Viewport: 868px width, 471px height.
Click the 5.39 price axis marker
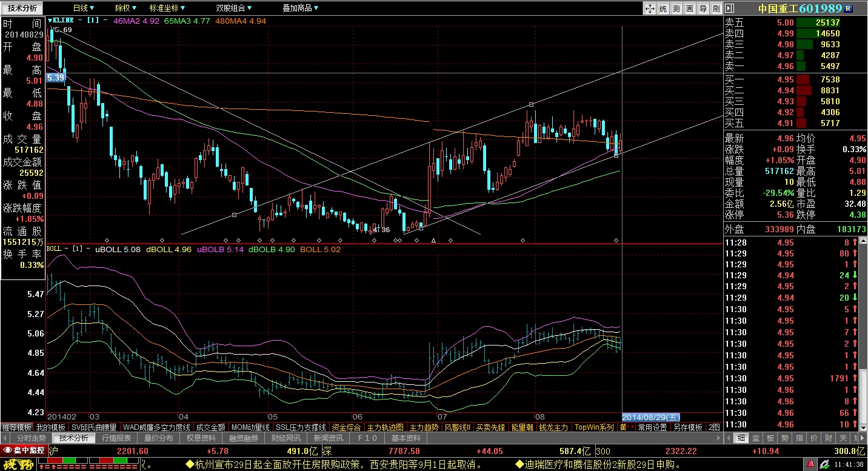click(x=55, y=78)
